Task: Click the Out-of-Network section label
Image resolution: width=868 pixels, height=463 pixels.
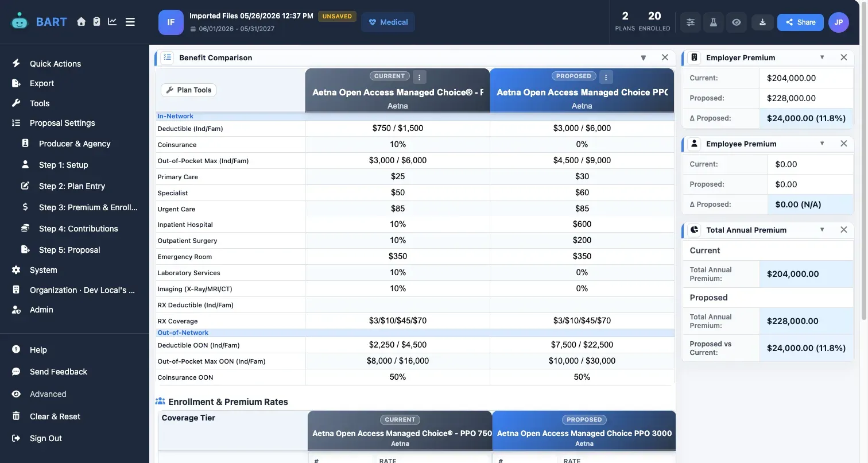Action: tap(183, 333)
